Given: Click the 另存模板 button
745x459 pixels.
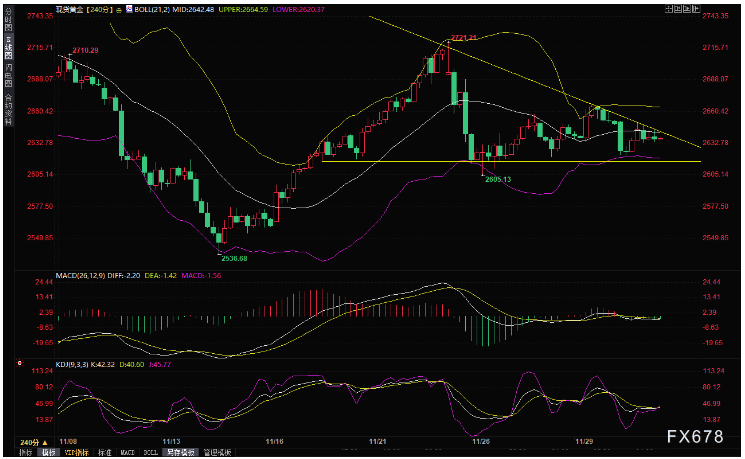Looking at the screenshot, I should (183, 452).
